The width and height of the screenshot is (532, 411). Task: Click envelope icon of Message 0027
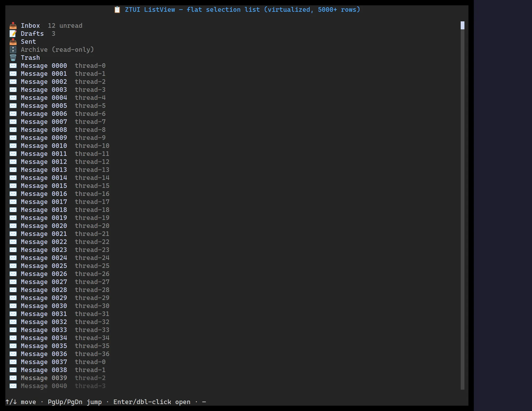[13, 282]
